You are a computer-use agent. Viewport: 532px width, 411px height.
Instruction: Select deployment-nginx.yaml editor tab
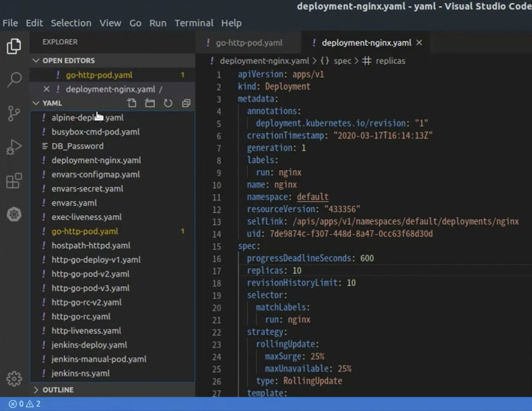(x=366, y=43)
